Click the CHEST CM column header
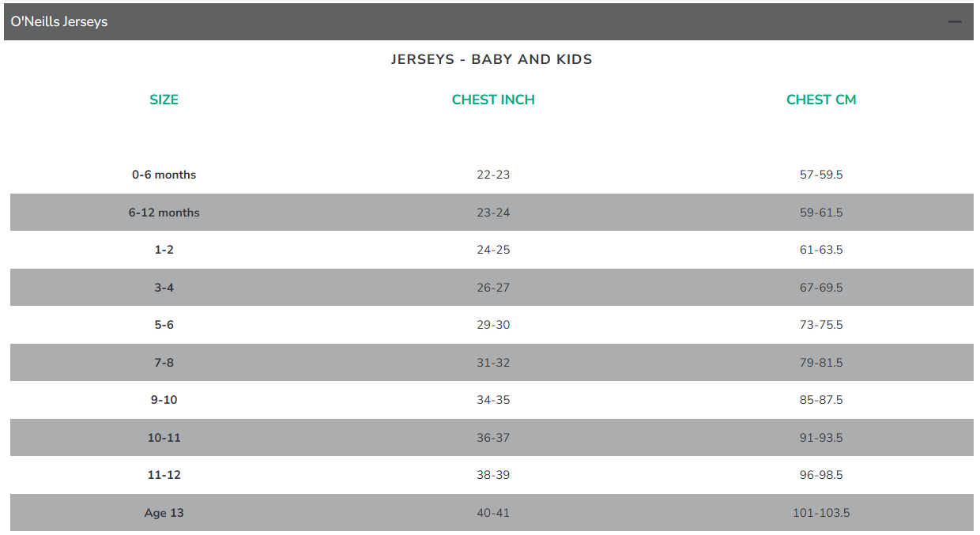Image resolution: width=980 pixels, height=535 pixels. point(821,100)
